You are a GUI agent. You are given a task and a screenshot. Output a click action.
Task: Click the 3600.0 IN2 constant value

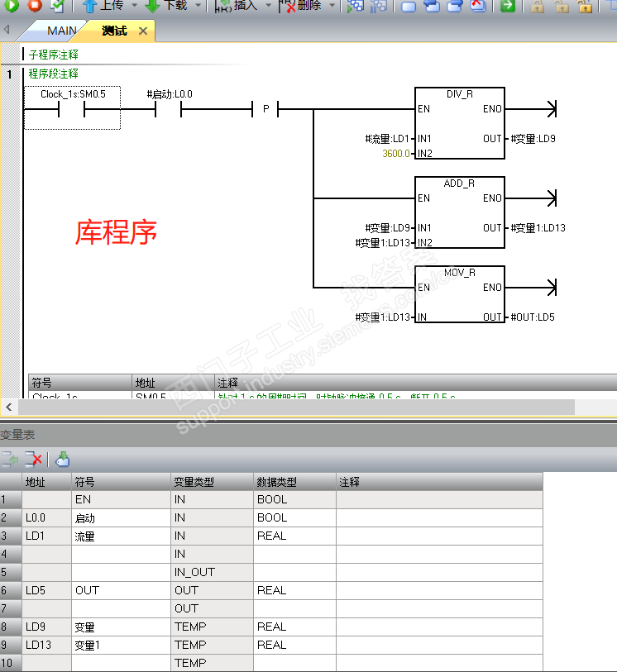coord(395,154)
